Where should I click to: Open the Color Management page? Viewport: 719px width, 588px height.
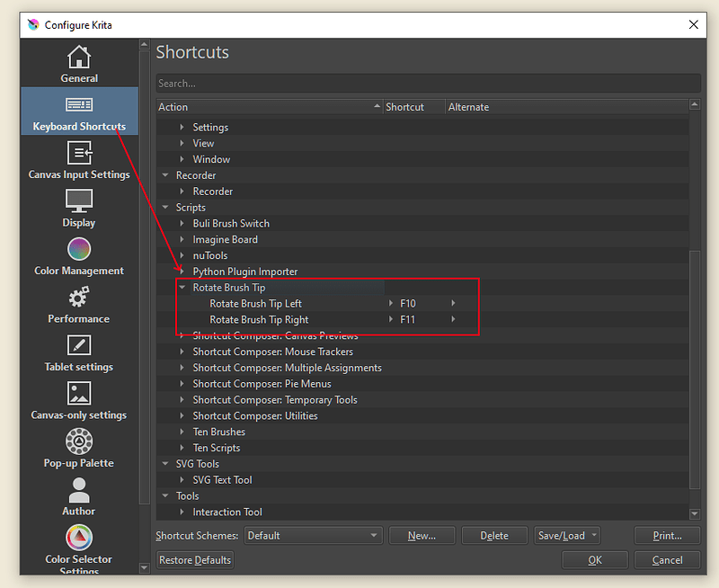tap(79, 256)
